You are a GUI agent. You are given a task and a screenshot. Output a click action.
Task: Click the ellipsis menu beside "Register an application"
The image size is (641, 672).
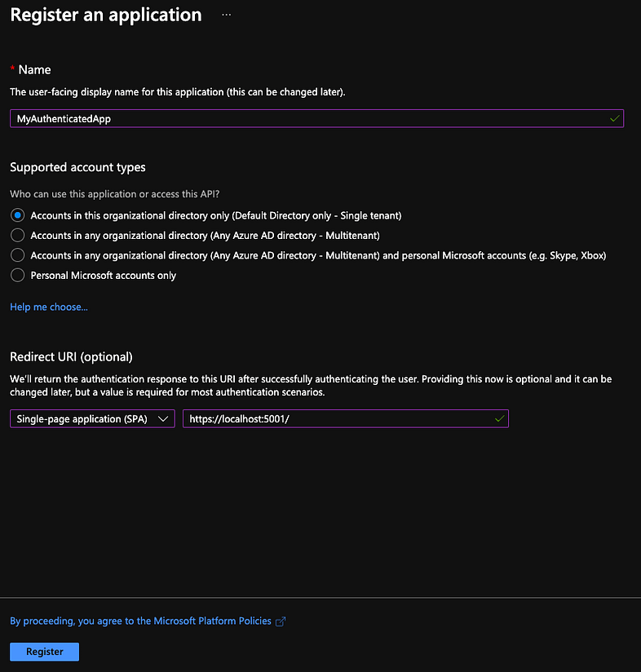(226, 14)
